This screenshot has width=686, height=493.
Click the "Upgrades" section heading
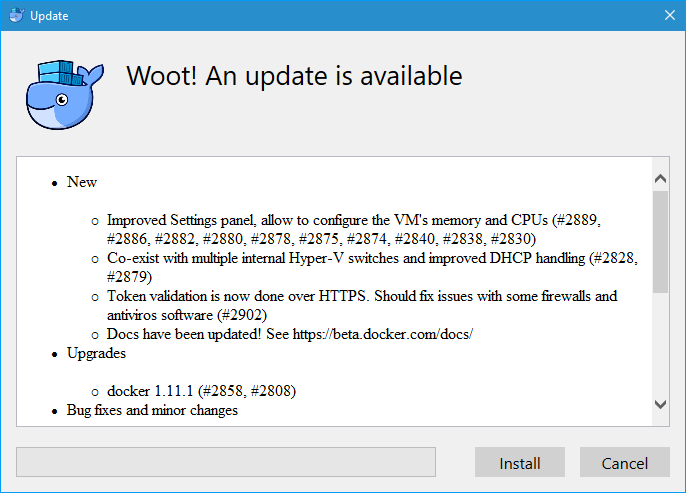[x=96, y=353]
